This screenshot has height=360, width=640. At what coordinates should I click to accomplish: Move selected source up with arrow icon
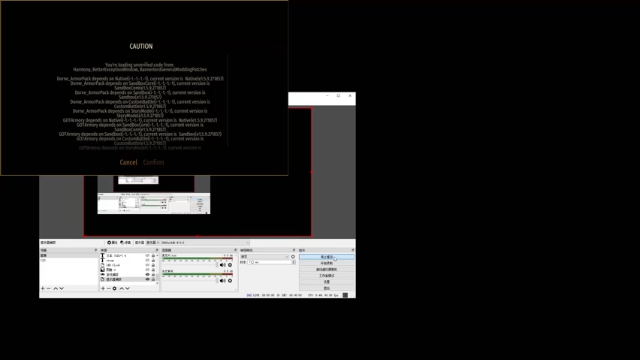click(x=121, y=289)
